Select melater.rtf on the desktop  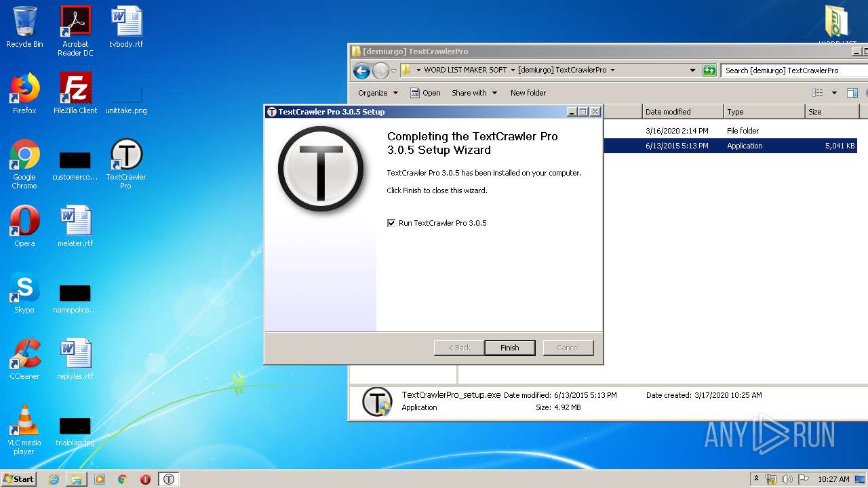point(75,226)
